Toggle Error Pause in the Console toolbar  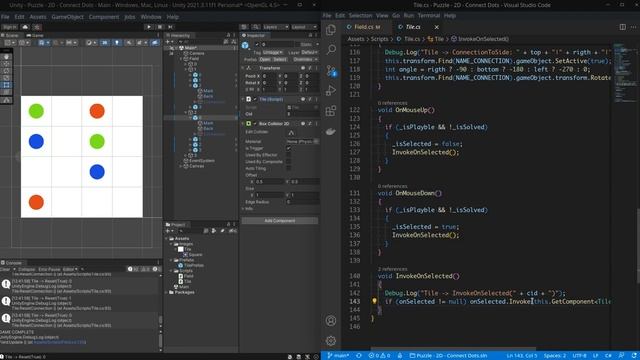pyautogui.click(x=49, y=269)
